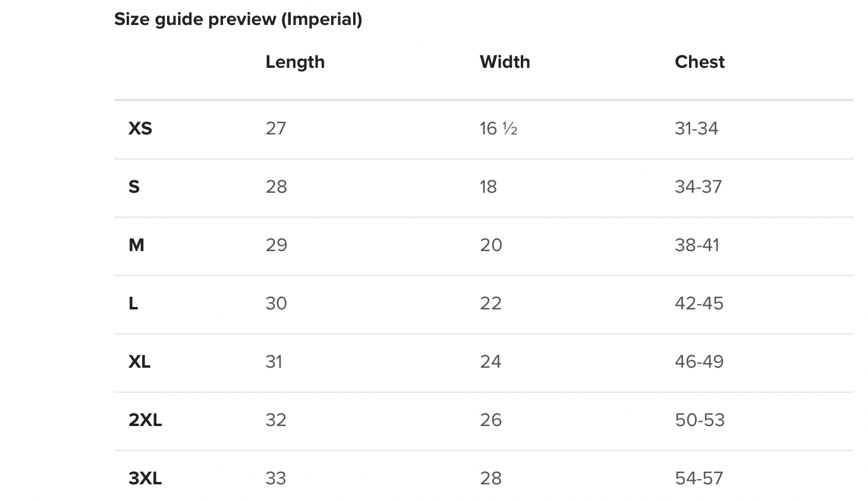
Task: Click the length value 27 for XS
Action: pos(276,129)
